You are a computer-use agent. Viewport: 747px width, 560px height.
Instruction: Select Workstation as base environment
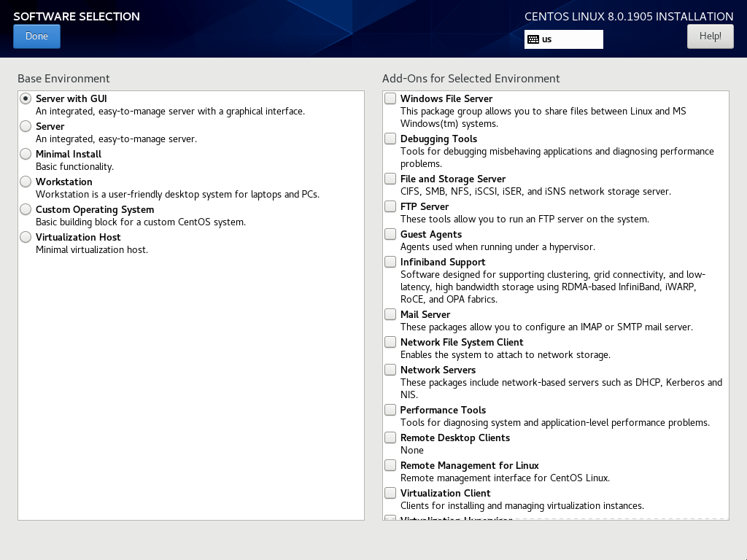(x=26, y=182)
